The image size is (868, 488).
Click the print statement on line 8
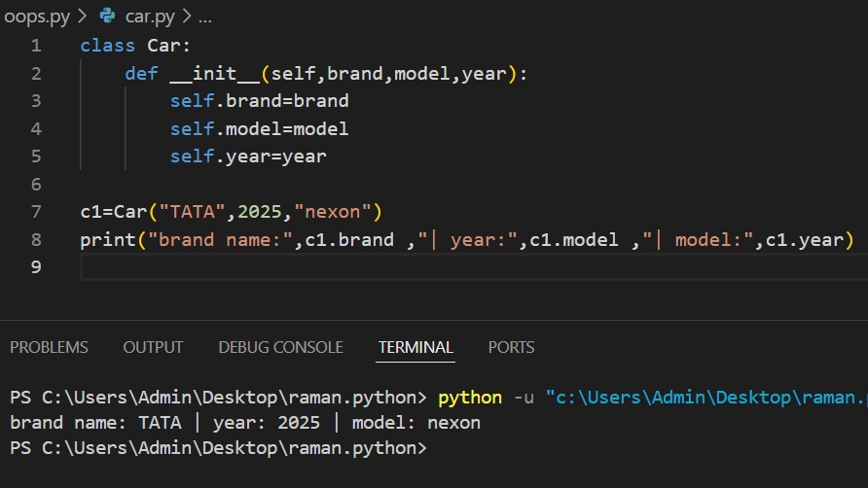click(x=467, y=239)
